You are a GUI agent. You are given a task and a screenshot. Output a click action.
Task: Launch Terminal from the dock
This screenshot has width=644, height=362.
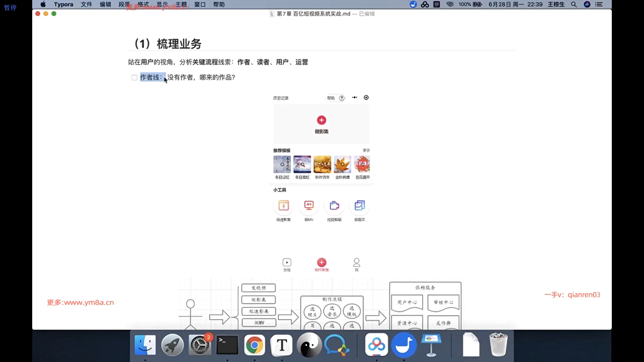pos(227,345)
